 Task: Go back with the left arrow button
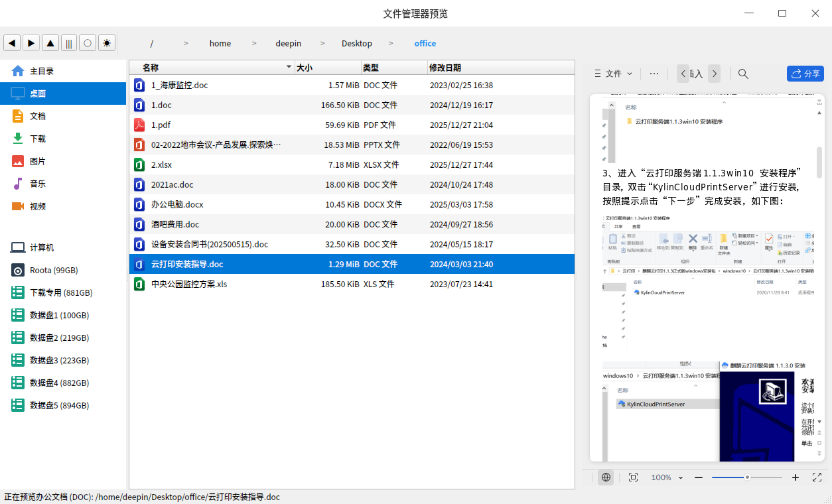(x=12, y=43)
